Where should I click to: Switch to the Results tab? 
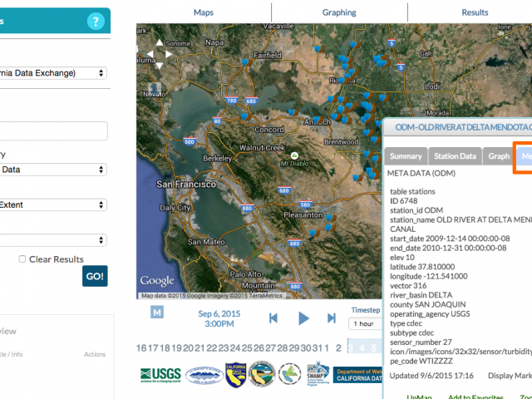(x=475, y=12)
